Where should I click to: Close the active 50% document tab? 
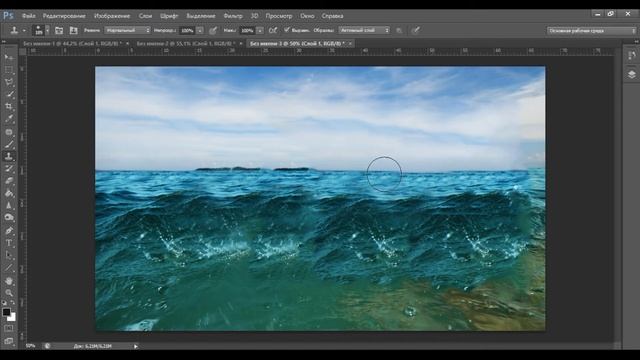coord(350,43)
